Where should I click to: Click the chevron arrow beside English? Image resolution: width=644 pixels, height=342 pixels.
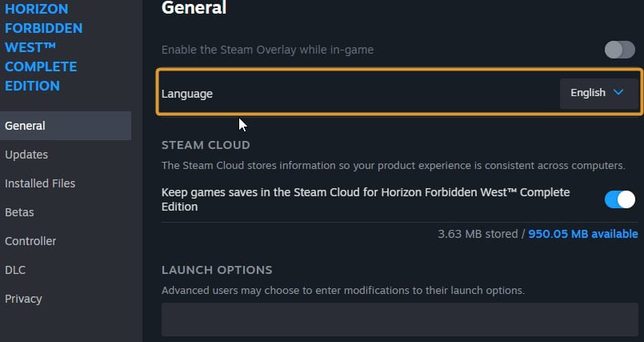tap(618, 92)
